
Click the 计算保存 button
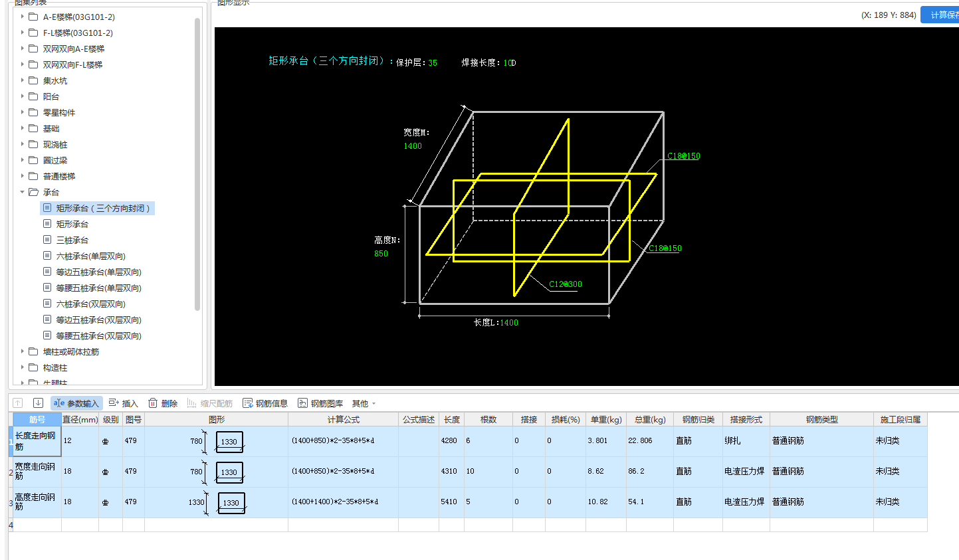pyautogui.click(x=940, y=15)
